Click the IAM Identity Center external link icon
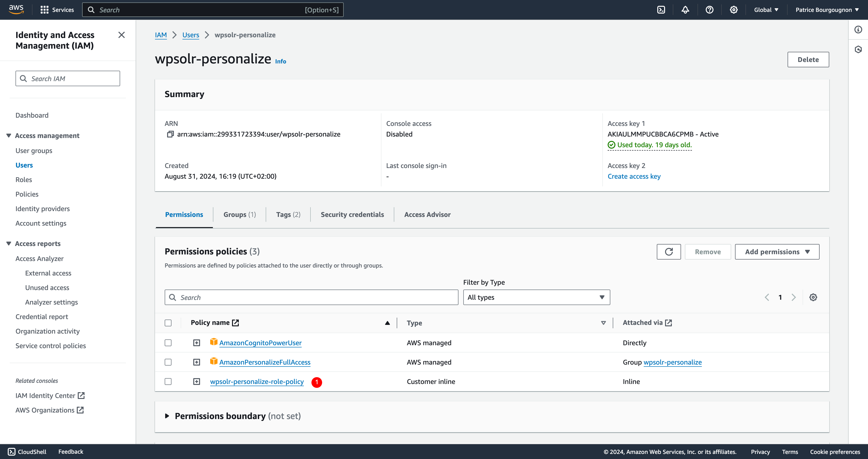Viewport: 868px width, 459px height. 81,395
